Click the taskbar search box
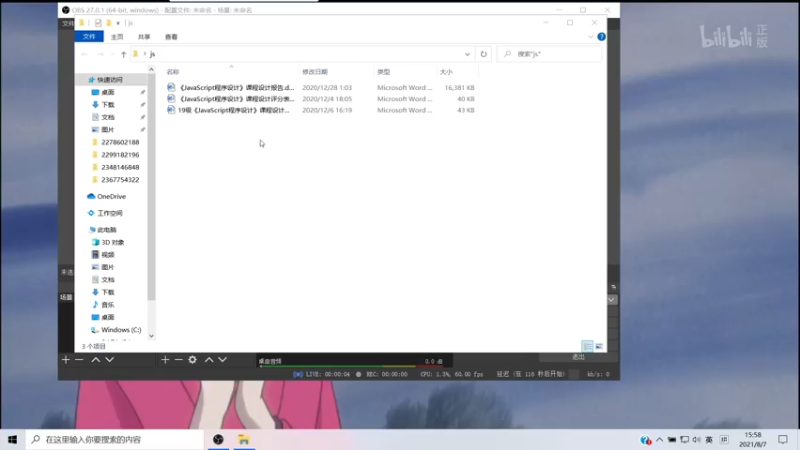This screenshot has height=450, width=800. (x=114, y=439)
